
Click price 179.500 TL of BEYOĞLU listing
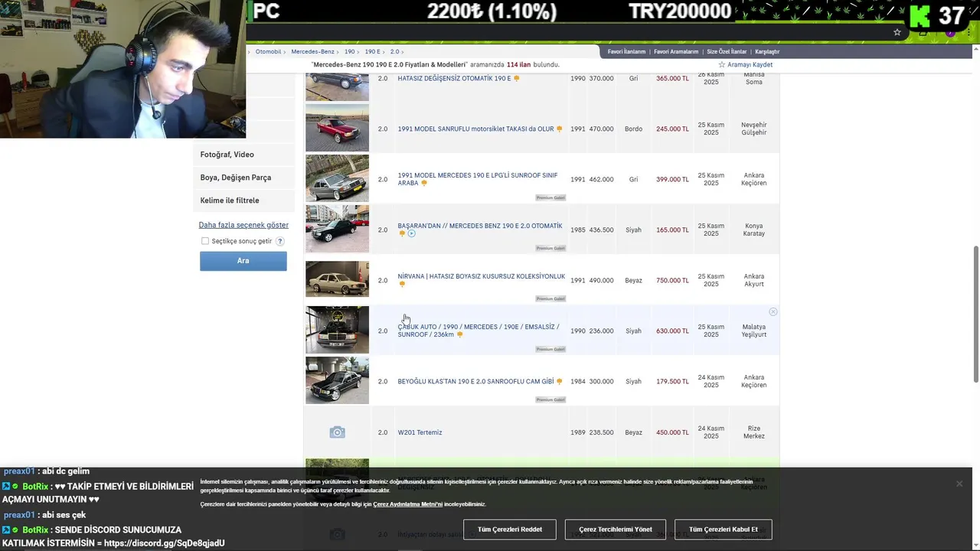672,381
